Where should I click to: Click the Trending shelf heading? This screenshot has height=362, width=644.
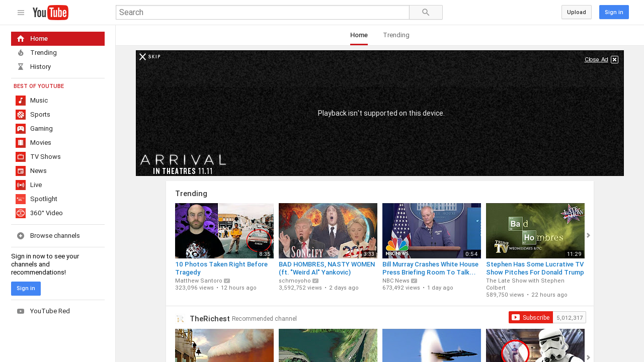coord(191,194)
